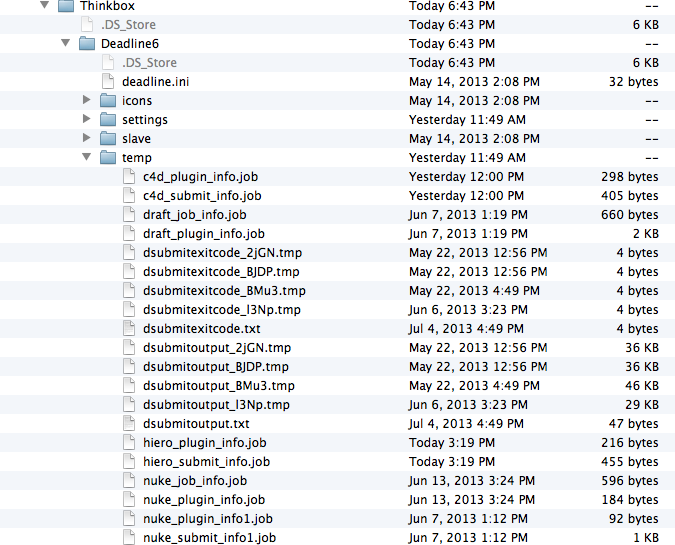Click the dsubmitoutput.txt file icon

[x=128, y=424]
